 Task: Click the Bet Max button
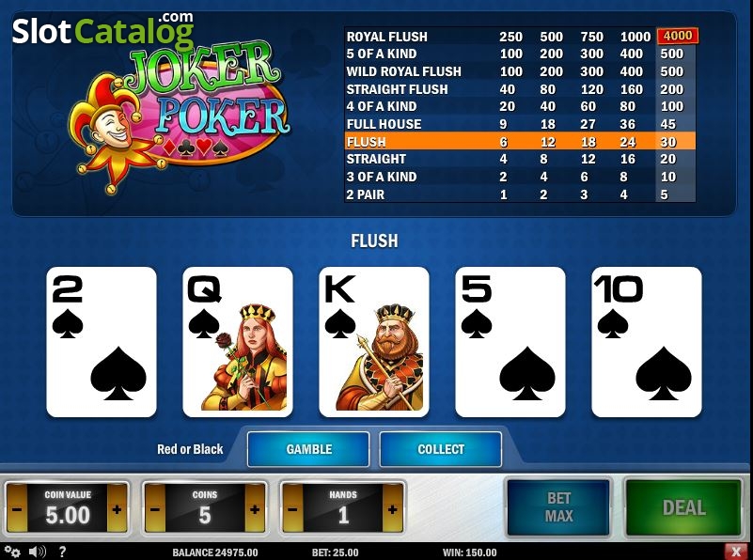click(558, 507)
